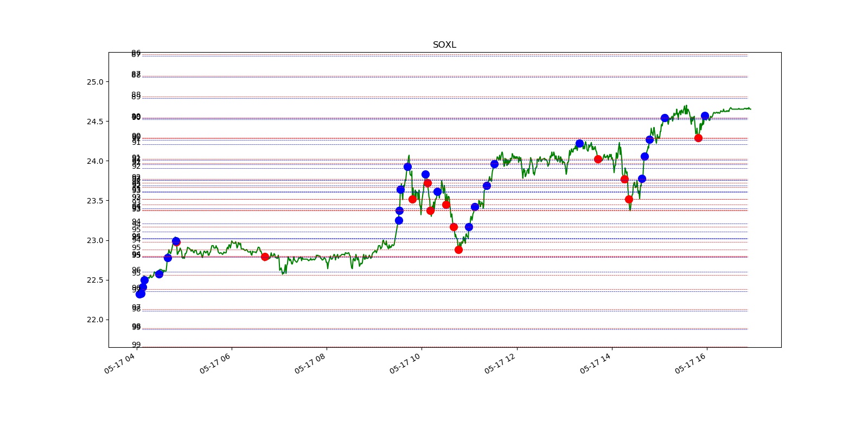
Task: Click the blue marker near 22.58 at 04:30
Action: coord(159,274)
